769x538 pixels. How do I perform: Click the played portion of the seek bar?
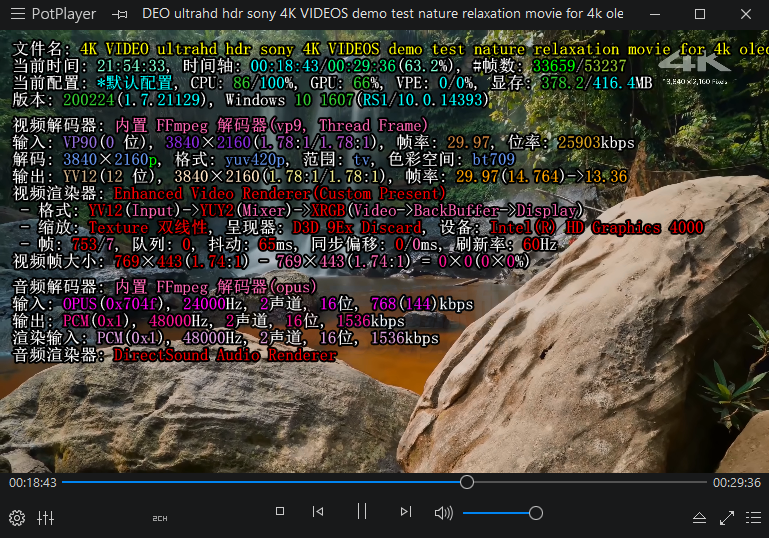point(261,482)
